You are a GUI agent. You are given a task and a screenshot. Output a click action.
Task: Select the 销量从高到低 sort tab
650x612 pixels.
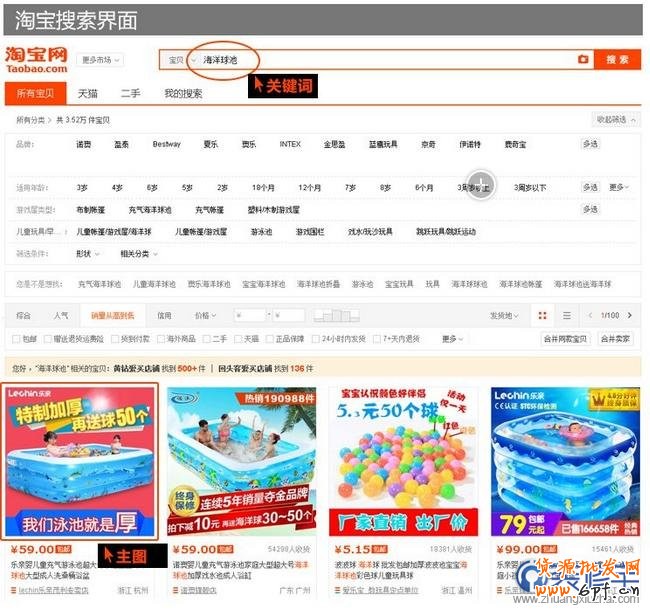(x=111, y=315)
